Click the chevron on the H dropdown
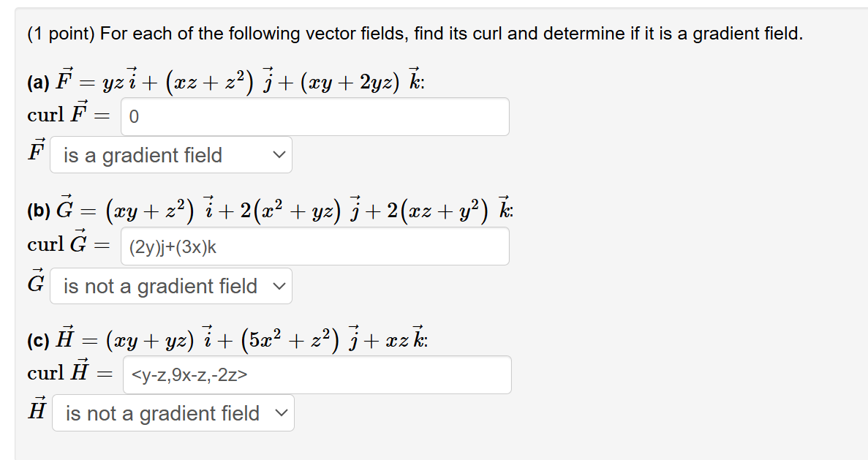This screenshot has width=868, height=460. tap(280, 413)
